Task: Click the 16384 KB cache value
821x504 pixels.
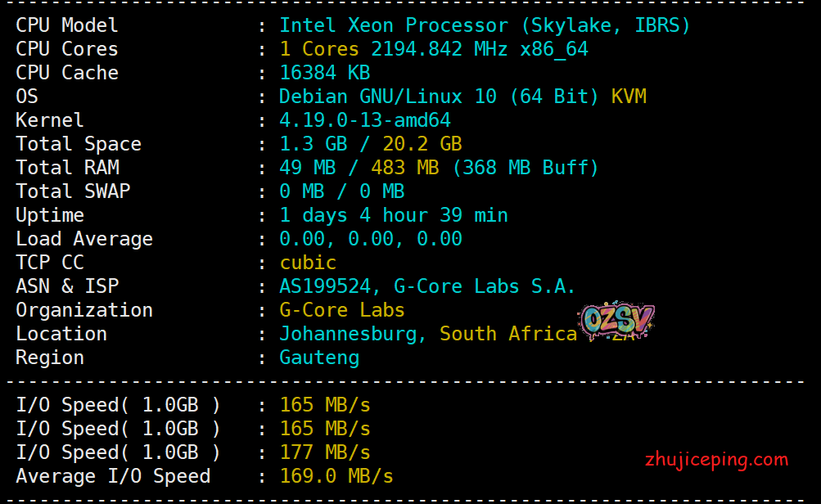Action: click(325, 73)
